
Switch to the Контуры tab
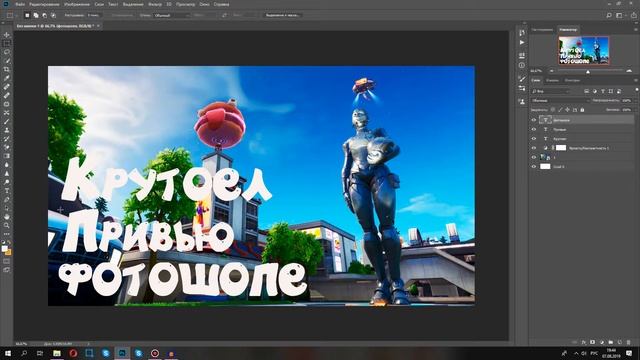(x=572, y=80)
